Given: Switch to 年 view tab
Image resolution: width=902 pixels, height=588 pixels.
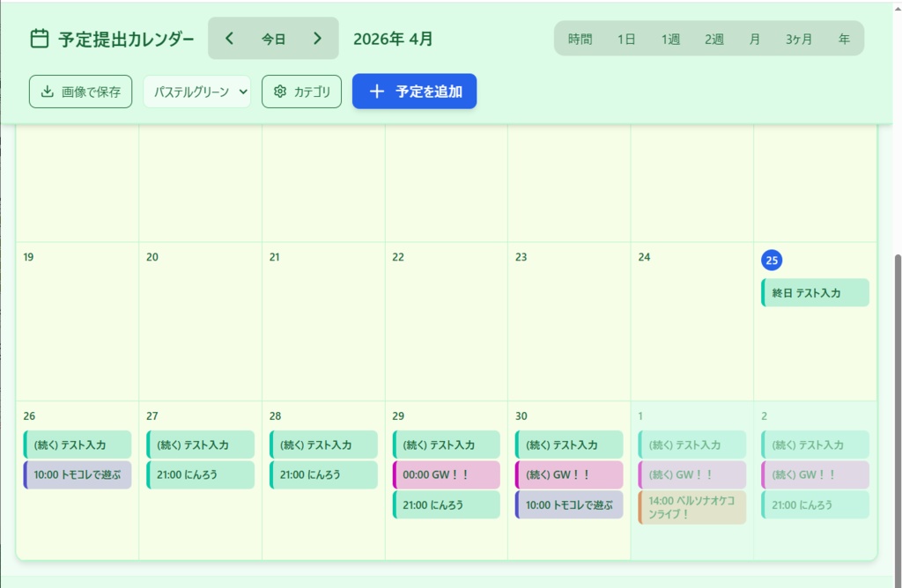Looking at the screenshot, I should (x=844, y=39).
